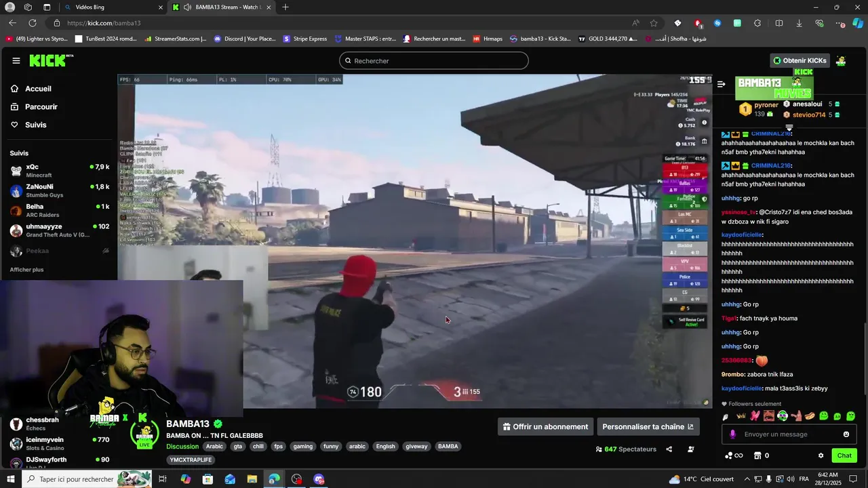This screenshot has width=868, height=488.
Task: Open the user avatar menu on Kick
Action: 841,60
